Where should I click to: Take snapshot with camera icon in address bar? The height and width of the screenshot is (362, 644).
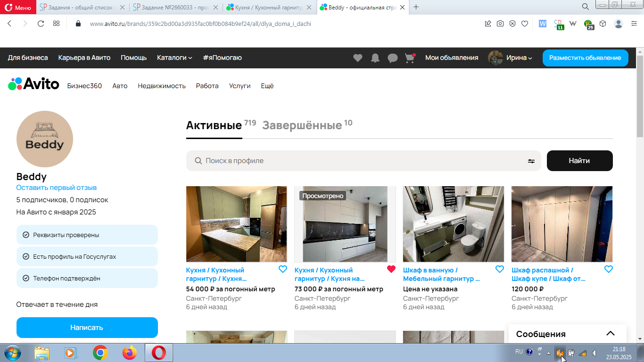500,24
